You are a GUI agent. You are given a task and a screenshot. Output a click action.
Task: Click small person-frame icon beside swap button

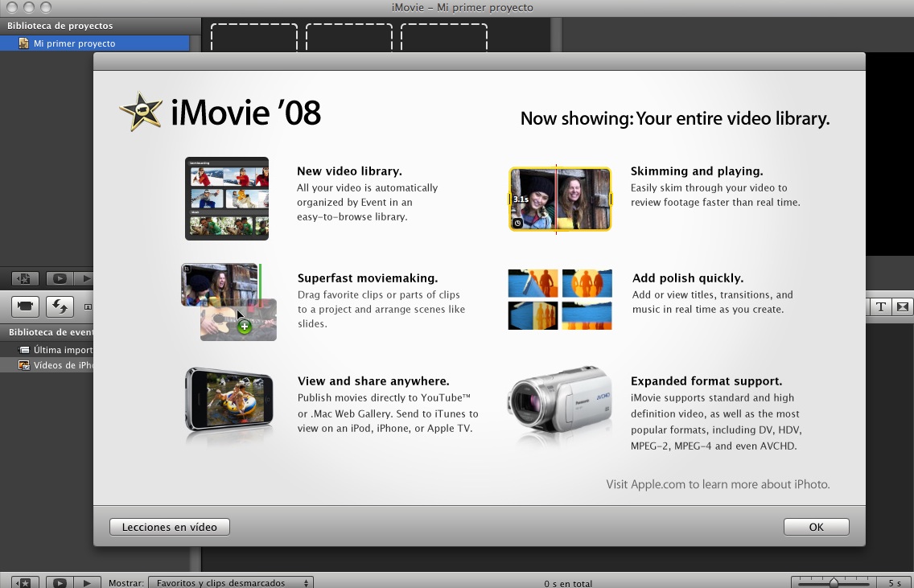coord(88,306)
